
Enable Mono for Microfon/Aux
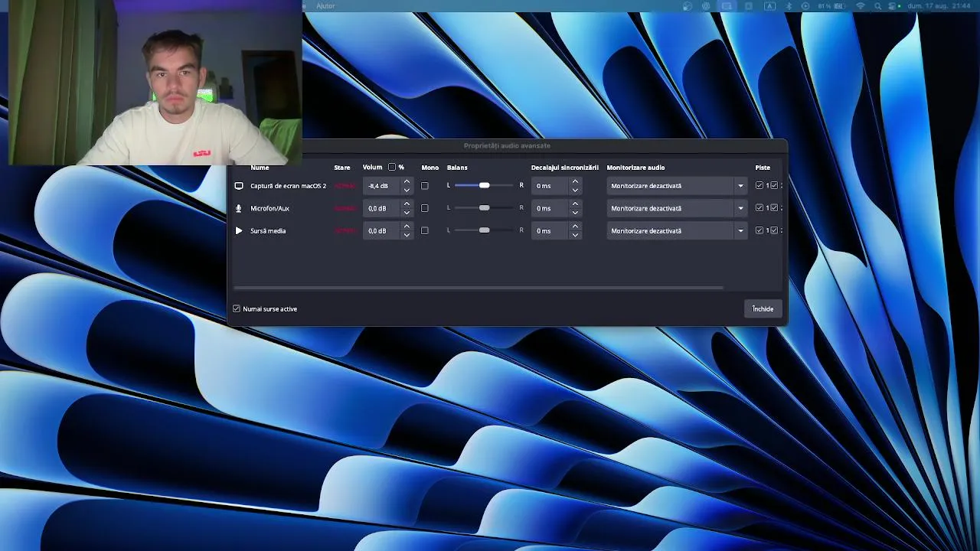pyautogui.click(x=425, y=208)
